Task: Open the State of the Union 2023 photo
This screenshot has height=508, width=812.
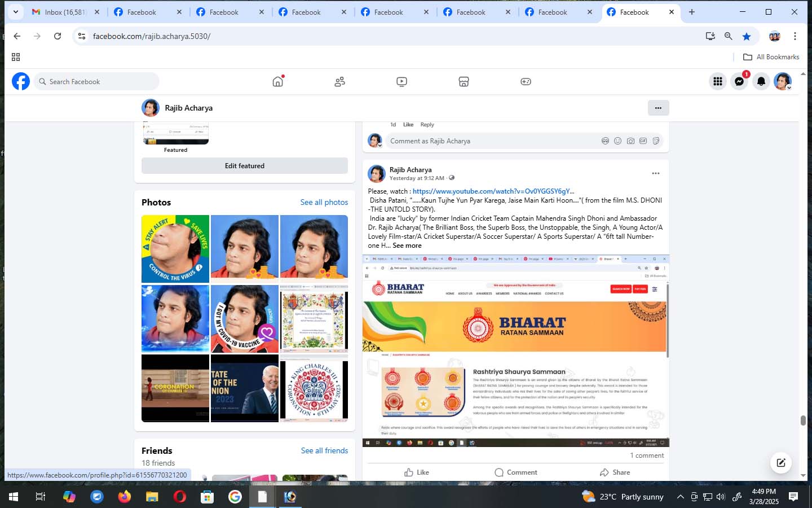Action: pyautogui.click(x=245, y=388)
